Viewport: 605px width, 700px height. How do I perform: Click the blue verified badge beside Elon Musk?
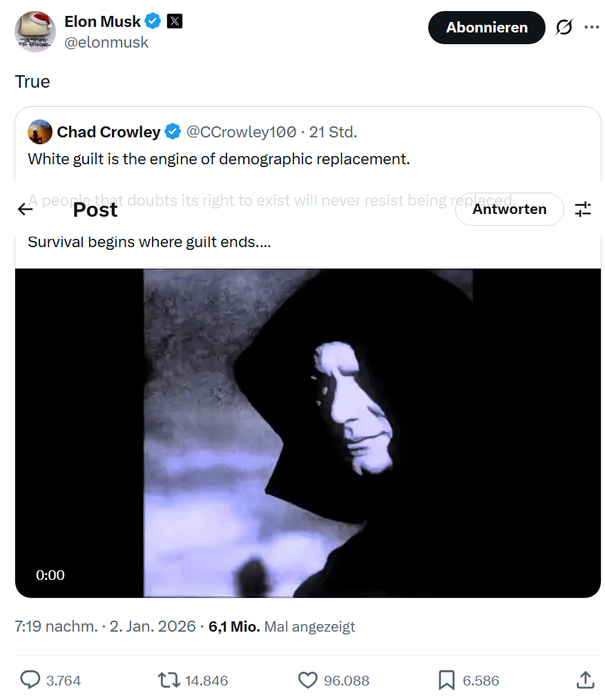(x=153, y=21)
